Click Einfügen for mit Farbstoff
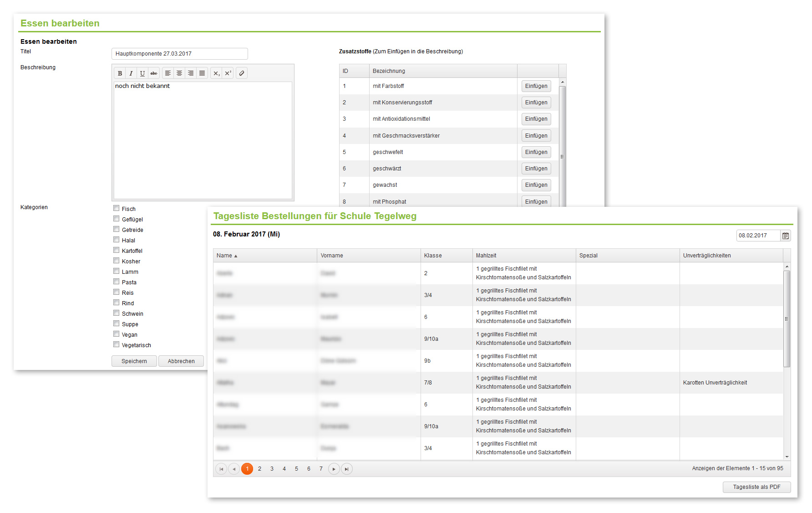This screenshot has height=513, width=812. [x=536, y=86]
